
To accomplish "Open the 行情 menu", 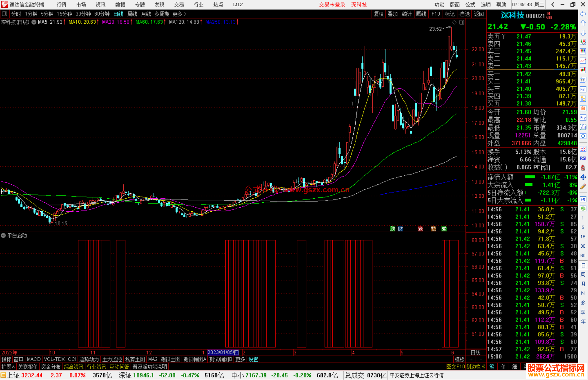I will [61, 5].
